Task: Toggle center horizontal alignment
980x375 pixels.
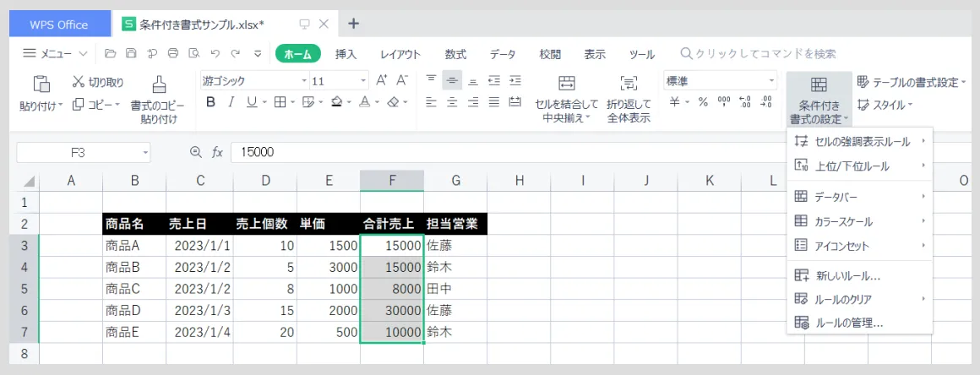Action: pos(452,102)
